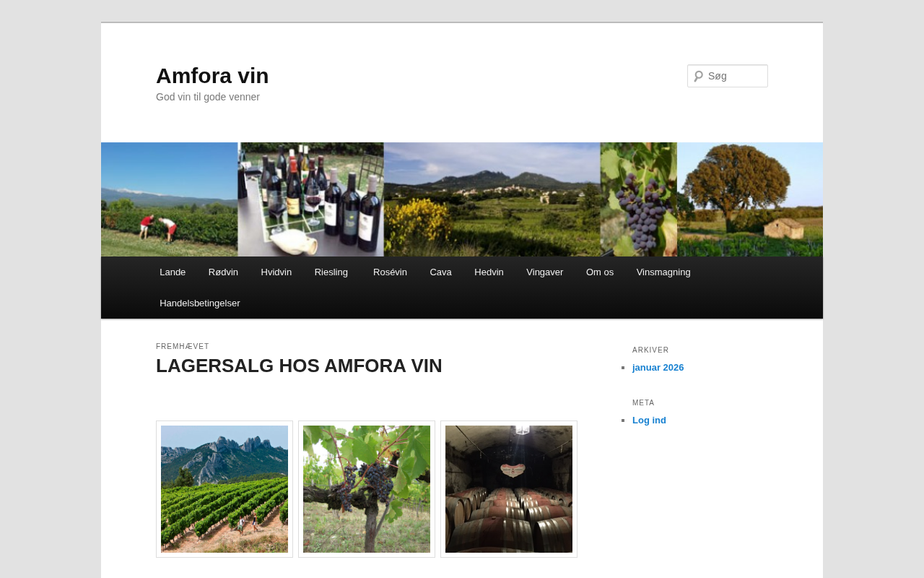Open the wine barrel cellar thumbnail
Screen dimensions: 924x578
(x=509, y=489)
